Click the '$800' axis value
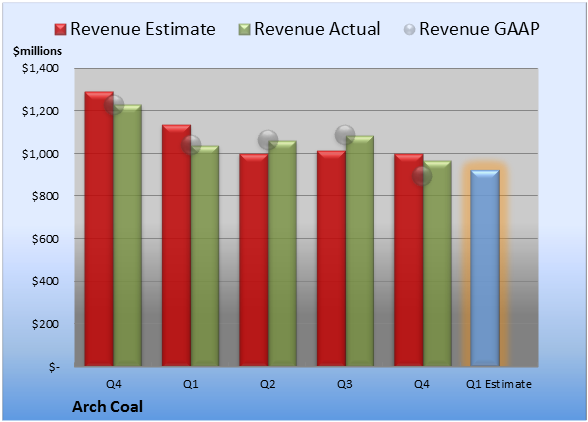The height and width of the screenshot is (422, 588). click(45, 196)
